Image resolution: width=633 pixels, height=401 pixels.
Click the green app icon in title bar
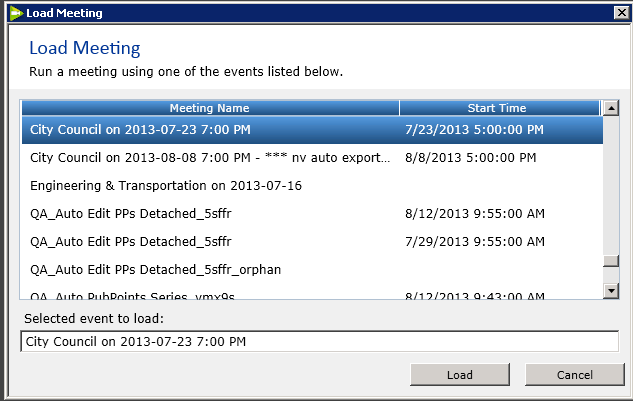[17, 13]
